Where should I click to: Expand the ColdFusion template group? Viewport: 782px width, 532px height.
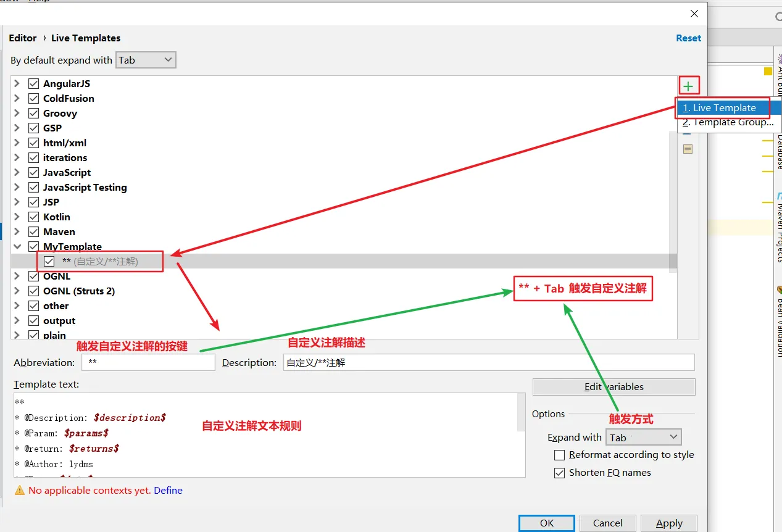(x=17, y=98)
